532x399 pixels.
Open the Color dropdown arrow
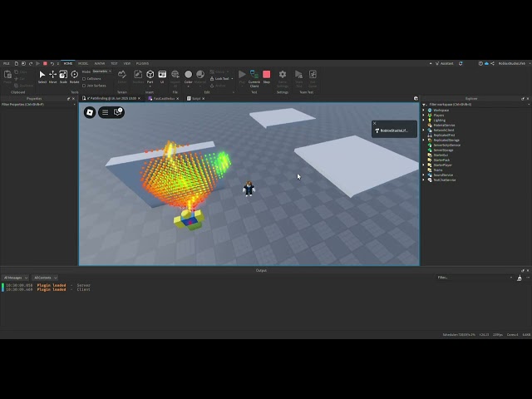[x=189, y=86]
